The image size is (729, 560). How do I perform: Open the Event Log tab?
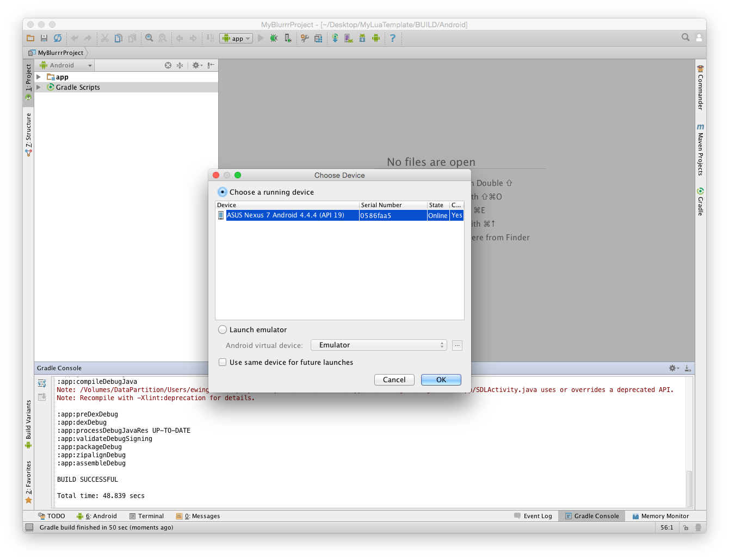point(533,516)
